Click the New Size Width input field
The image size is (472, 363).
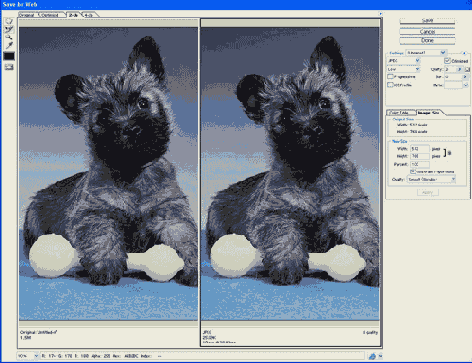tap(420, 149)
